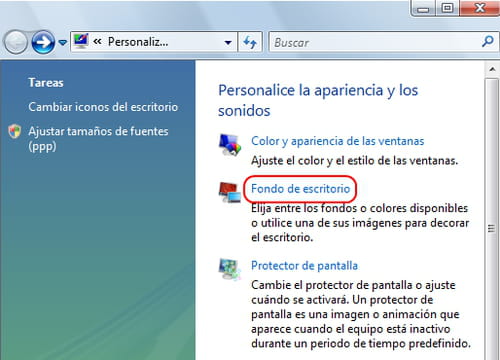Click the magnifying glass search icon
500x360 pixels.
(x=488, y=42)
